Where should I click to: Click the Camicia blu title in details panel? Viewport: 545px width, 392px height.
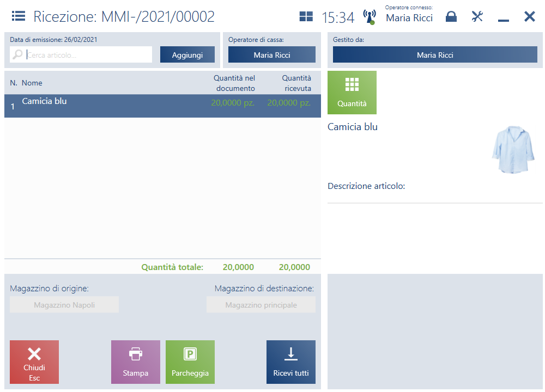(353, 127)
